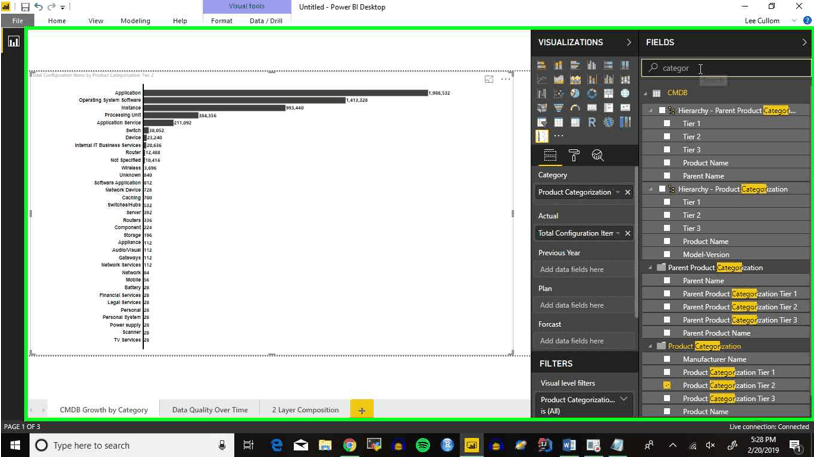
Task: Switch to Data Quality Over Time page
Action: tap(210, 410)
